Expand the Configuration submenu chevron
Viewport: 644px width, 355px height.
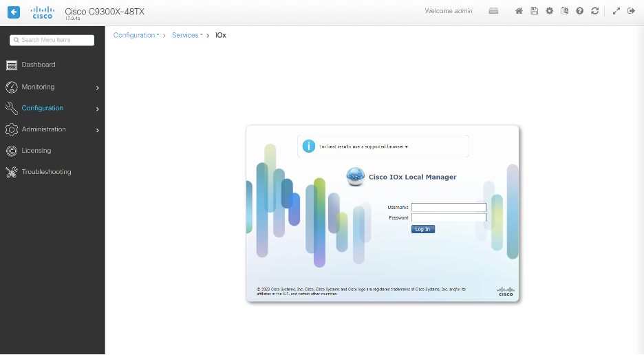(x=97, y=109)
